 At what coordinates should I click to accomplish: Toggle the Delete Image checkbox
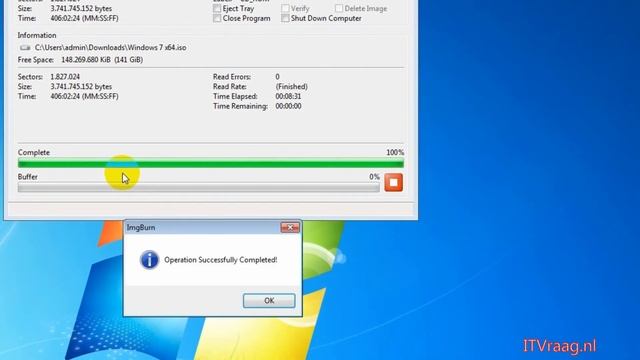click(x=339, y=8)
